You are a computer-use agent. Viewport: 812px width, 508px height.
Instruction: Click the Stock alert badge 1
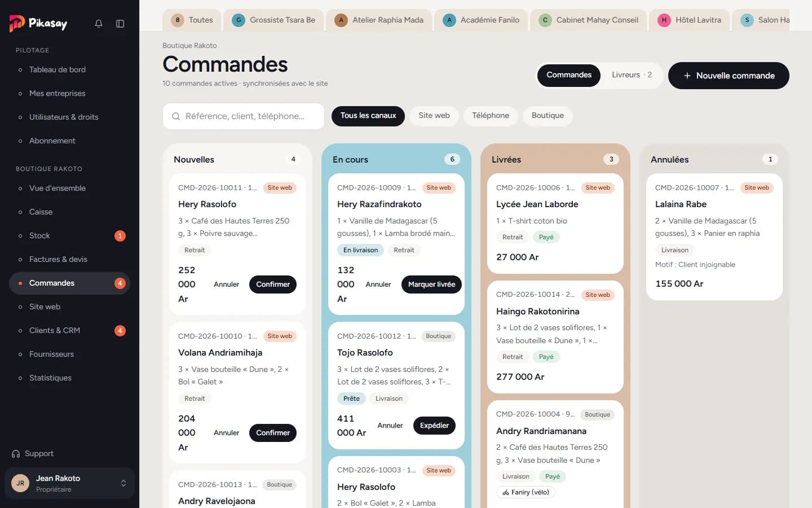(120, 236)
